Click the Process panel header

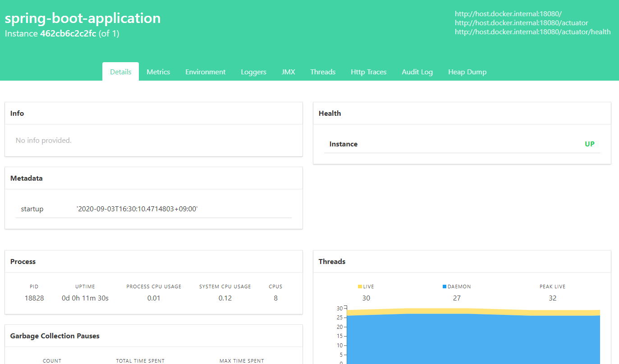[154, 262]
